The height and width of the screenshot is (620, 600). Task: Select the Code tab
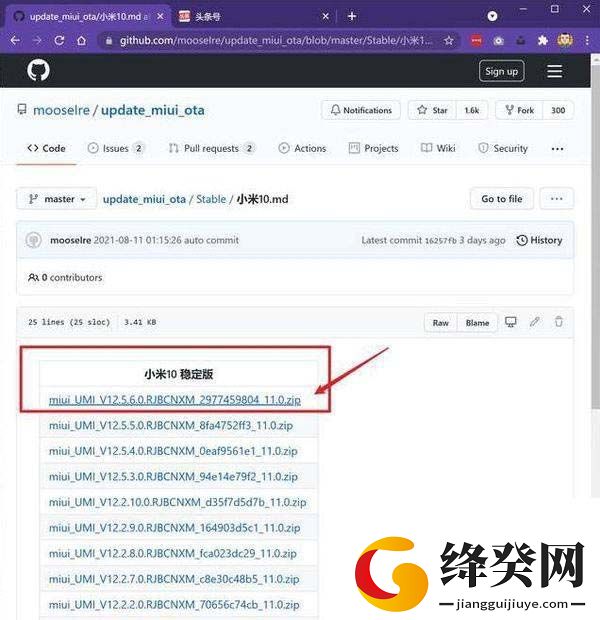46,149
